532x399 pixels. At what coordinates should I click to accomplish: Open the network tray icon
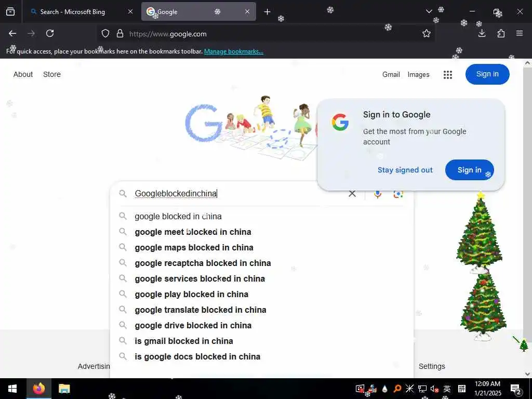coord(422,389)
